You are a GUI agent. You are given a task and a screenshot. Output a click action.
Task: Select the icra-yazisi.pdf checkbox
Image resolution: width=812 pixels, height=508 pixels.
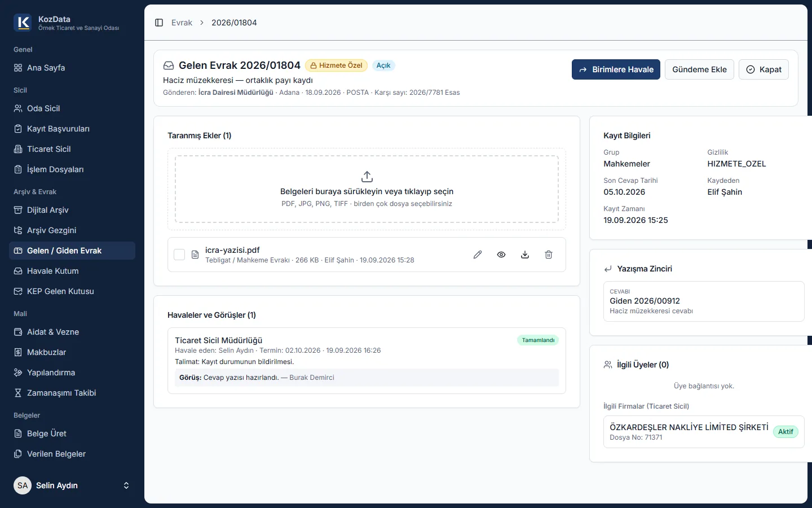[x=179, y=255]
